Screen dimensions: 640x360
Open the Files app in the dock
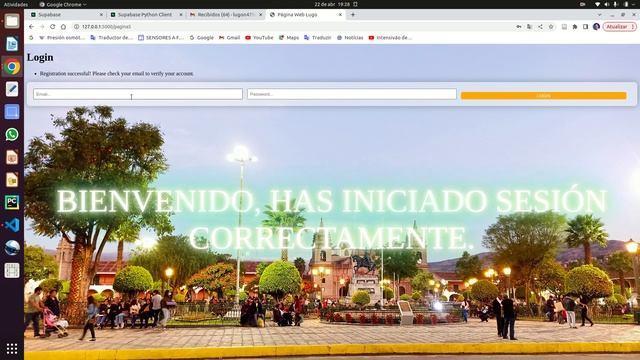(x=12, y=21)
